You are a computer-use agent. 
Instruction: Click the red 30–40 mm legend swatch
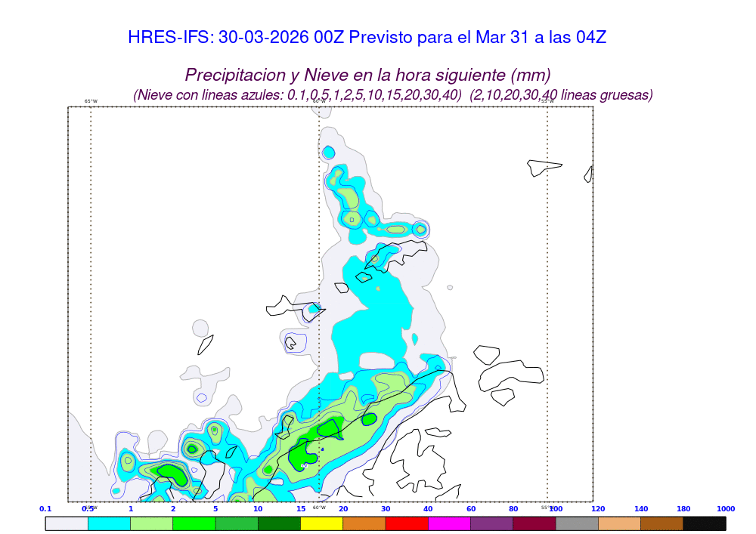tap(407, 523)
